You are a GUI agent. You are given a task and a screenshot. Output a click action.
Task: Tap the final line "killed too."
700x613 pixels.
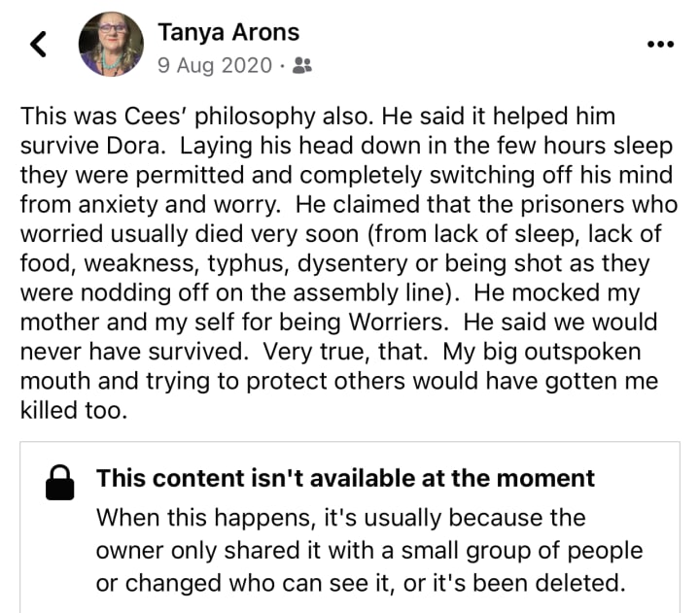[x=73, y=410]
